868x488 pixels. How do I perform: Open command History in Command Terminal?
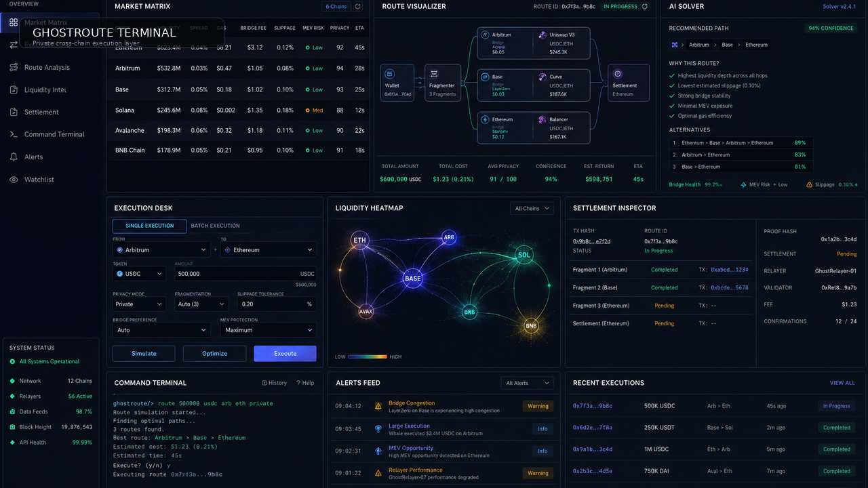(275, 383)
